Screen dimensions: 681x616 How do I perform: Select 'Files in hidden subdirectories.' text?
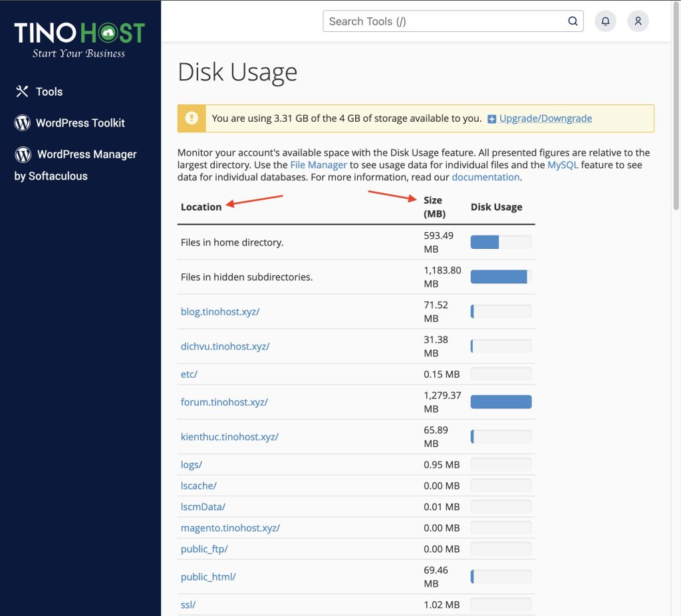247,277
